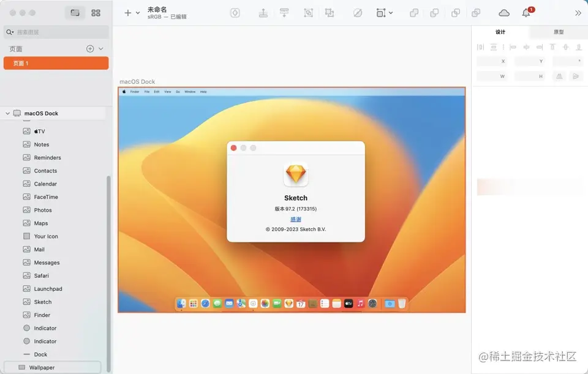Image resolution: width=588 pixels, height=374 pixels.
Task: Click the Union boolean operation icon
Action: (x=414, y=13)
